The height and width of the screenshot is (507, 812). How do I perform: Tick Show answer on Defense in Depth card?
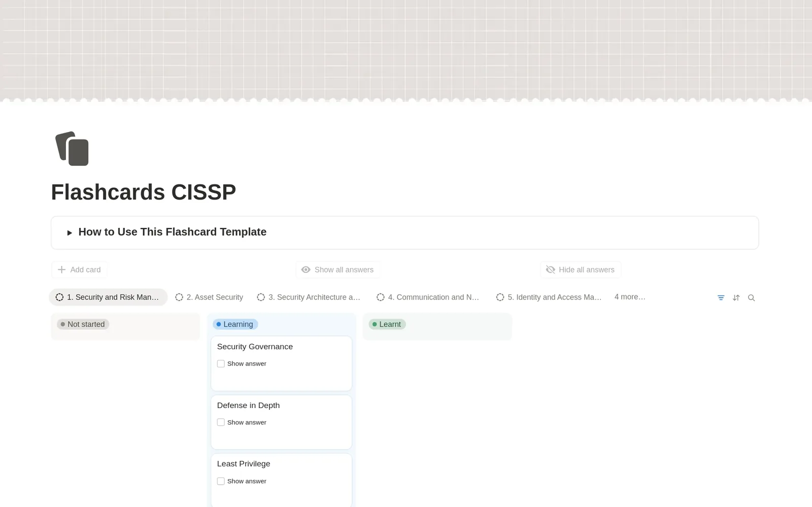click(x=221, y=422)
